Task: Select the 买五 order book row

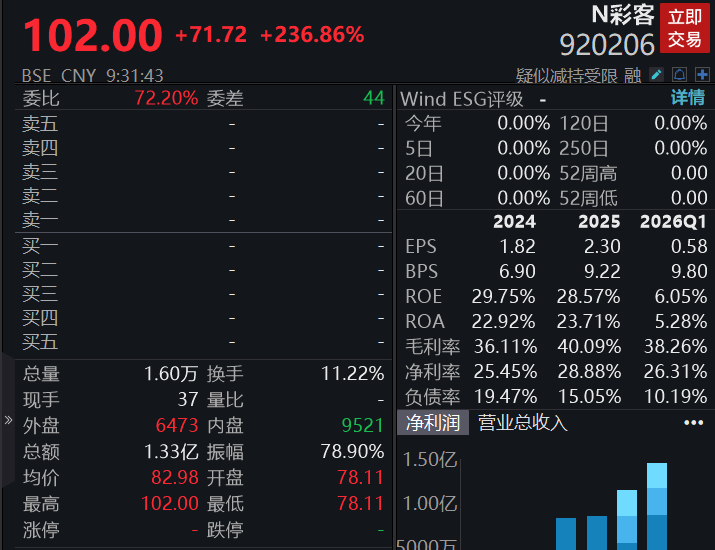Action: point(203,342)
